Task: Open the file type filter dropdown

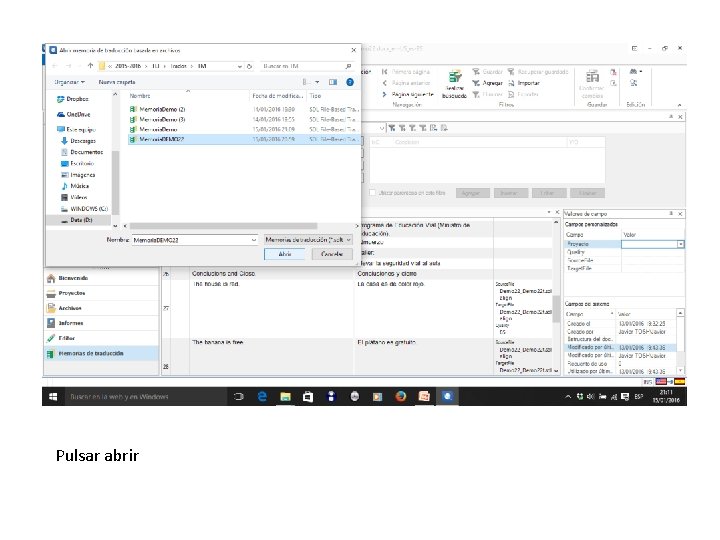Action: tap(308, 240)
